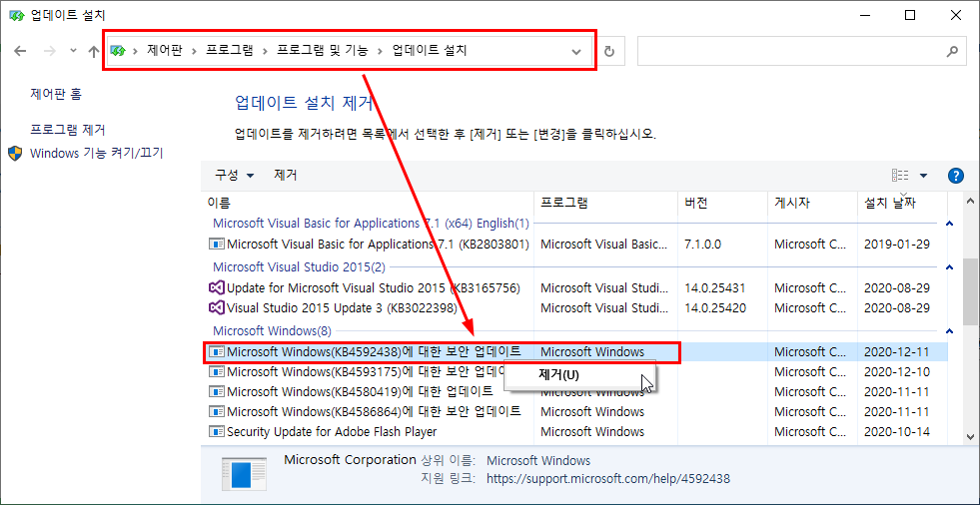Open the 구성 dropdown menu
Image resolution: width=980 pixels, height=505 pixels.
[235, 176]
